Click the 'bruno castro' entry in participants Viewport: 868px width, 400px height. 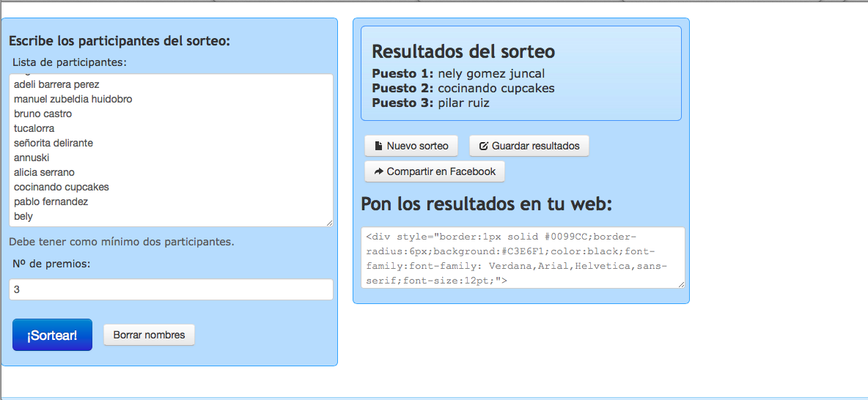43,114
